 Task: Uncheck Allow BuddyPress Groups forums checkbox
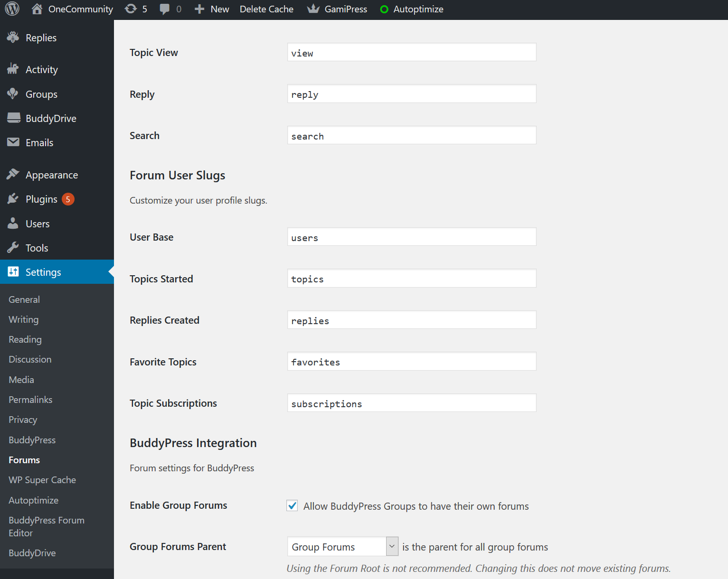(293, 506)
